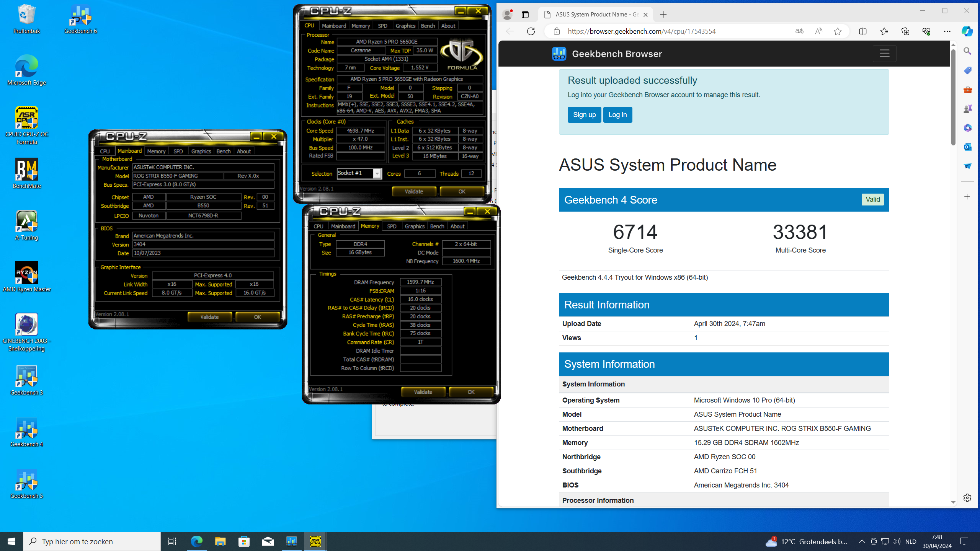Launch A-Tuning desktop shortcut
Screen dimensions: 980x551
pos(26,225)
